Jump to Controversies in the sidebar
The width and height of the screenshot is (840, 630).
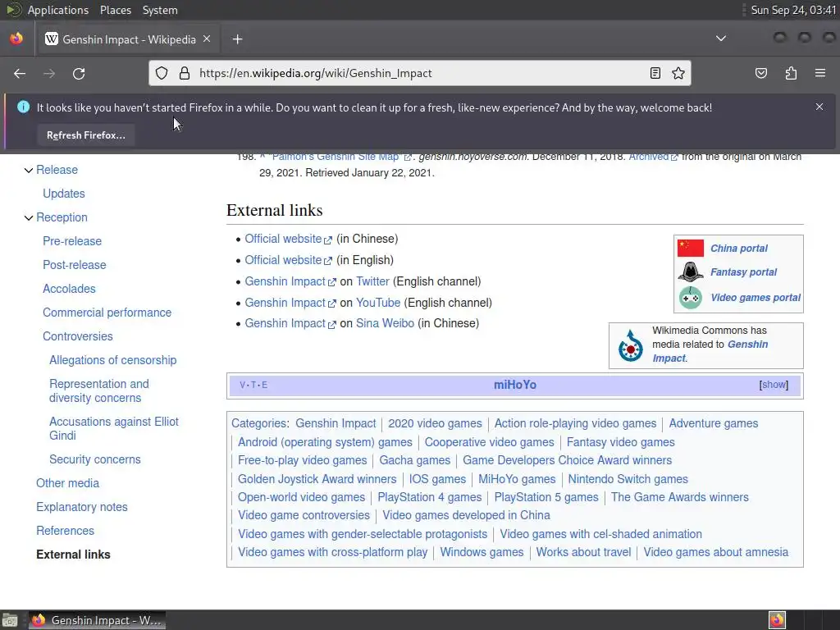point(78,336)
